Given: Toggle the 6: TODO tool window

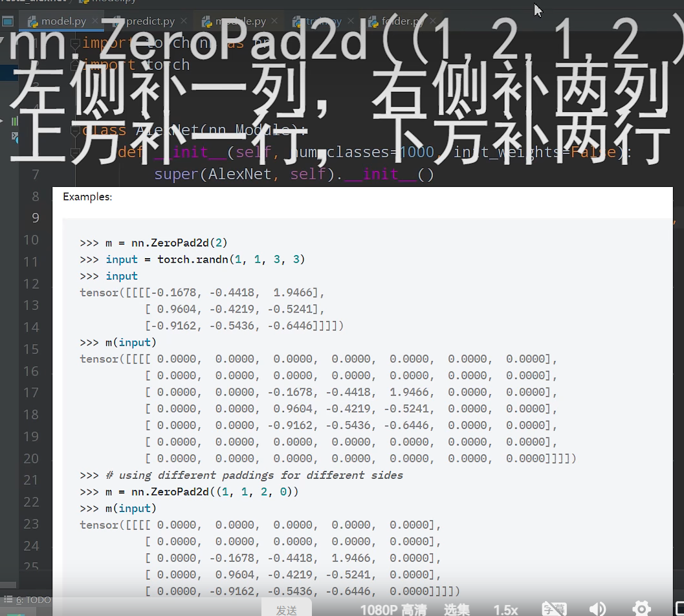Looking at the screenshot, I should [x=26, y=600].
